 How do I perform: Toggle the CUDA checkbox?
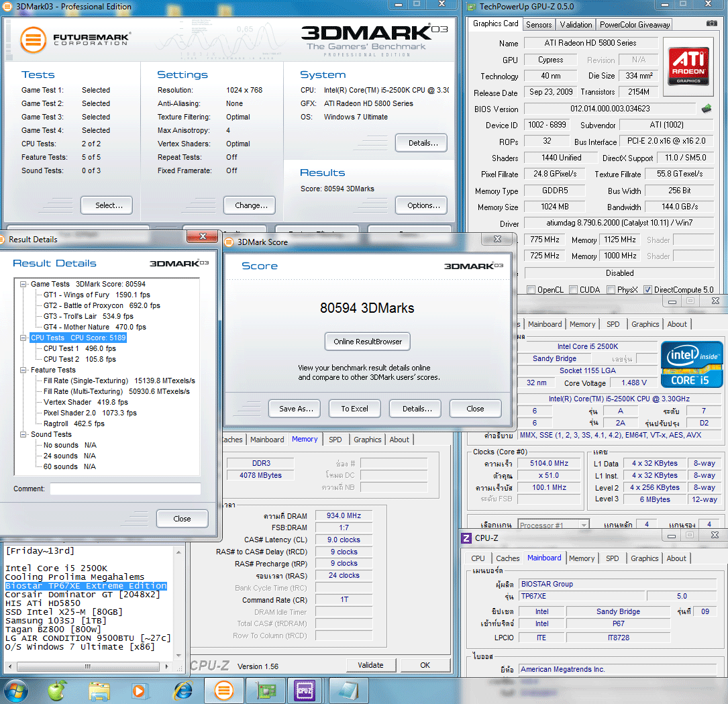pyautogui.click(x=574, y=290)
